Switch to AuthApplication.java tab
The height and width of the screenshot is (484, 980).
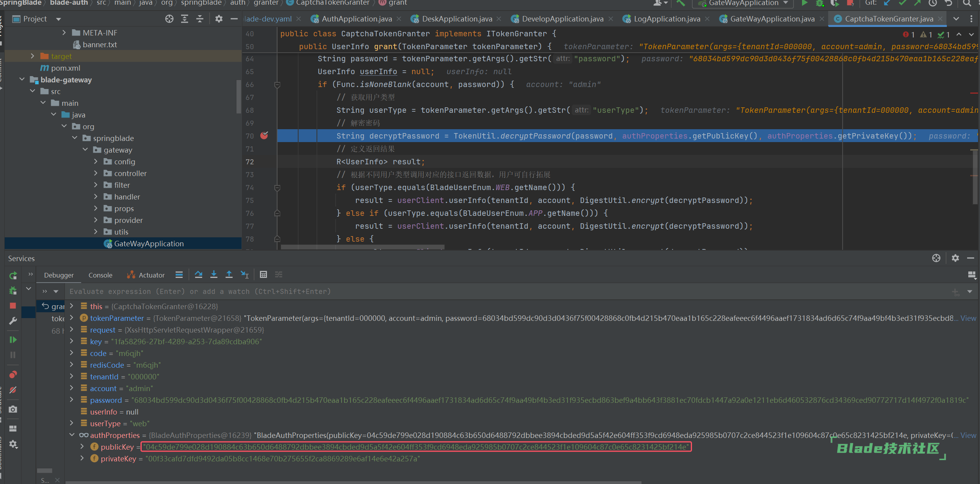[356, 19]
